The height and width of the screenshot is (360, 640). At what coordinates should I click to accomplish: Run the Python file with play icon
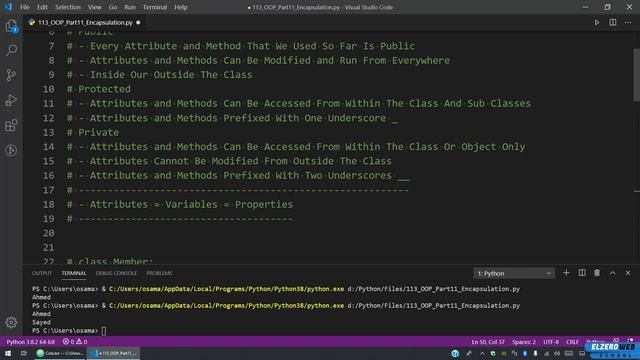click(597, 22)
